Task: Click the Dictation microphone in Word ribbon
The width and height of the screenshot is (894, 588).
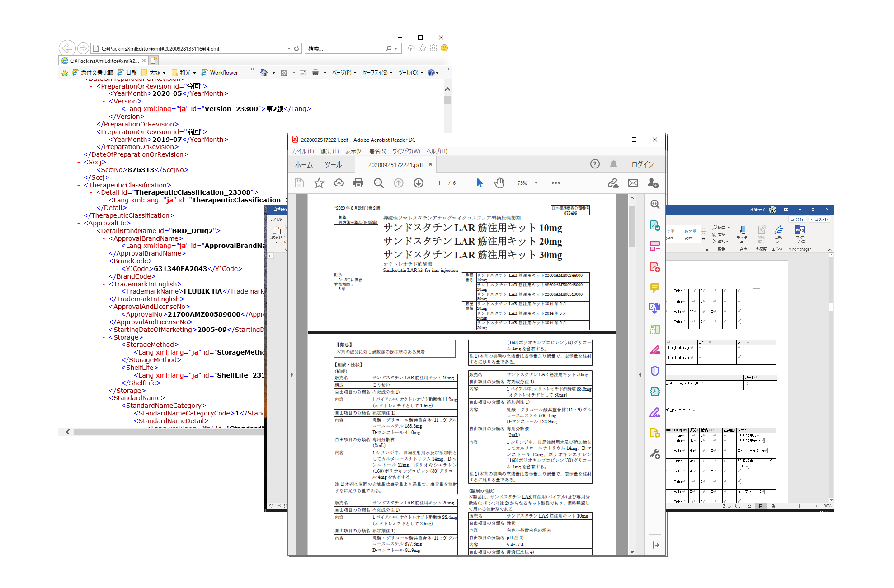Action: click(743, 230)
